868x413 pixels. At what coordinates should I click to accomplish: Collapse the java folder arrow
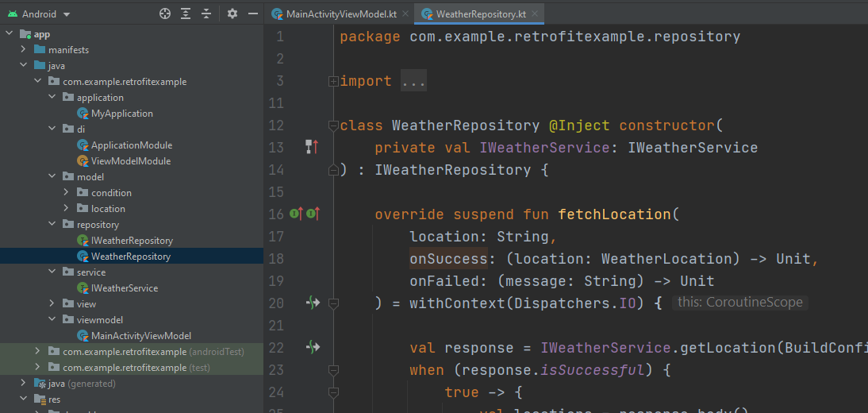coord(23,65)
